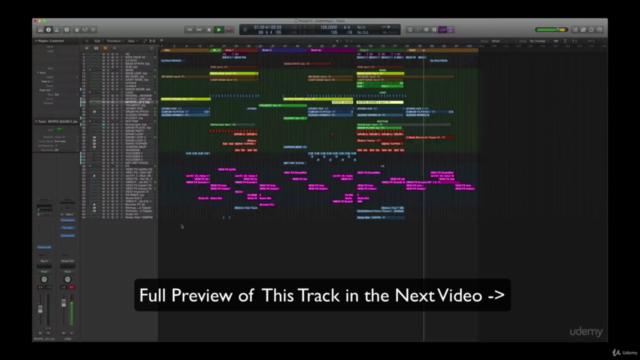Open the Library panel from the toolbar

click(x=40, y=30)
